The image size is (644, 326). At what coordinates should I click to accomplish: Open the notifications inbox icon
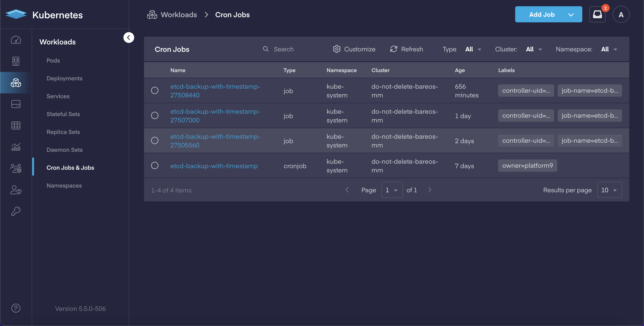pyautogui.click(x=597, y=15)
